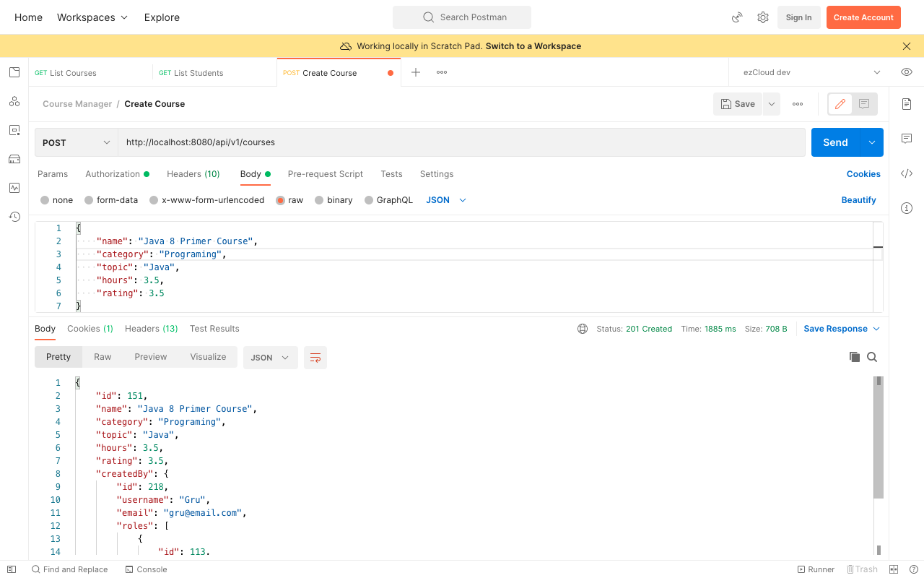Open Monitors sidebar icon
The width and height of the screenshot is (924, 578).
point(14,188)
